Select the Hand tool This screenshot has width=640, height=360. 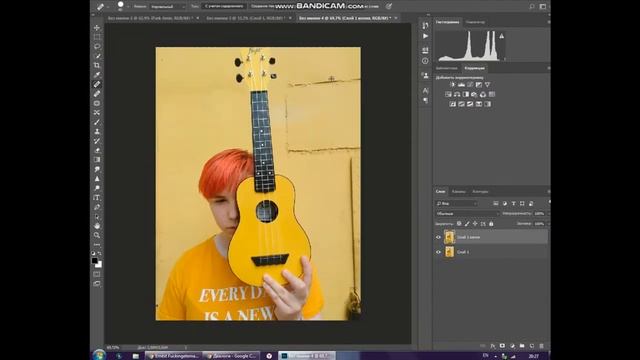[97, 226]
